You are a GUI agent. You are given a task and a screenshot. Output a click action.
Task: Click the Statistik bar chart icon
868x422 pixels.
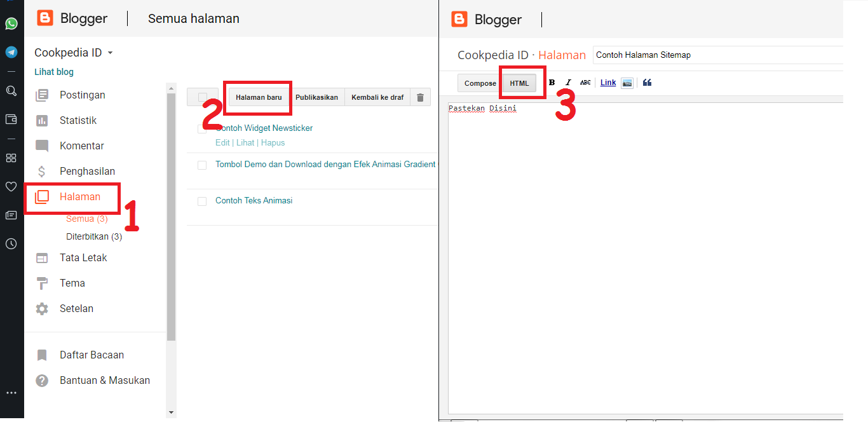click(x=42, y=121)
